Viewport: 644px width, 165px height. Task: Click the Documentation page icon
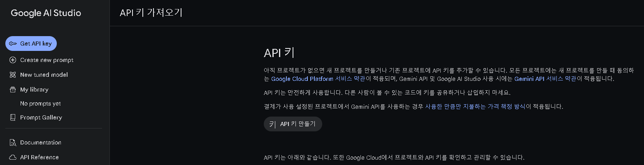point(13,142)
